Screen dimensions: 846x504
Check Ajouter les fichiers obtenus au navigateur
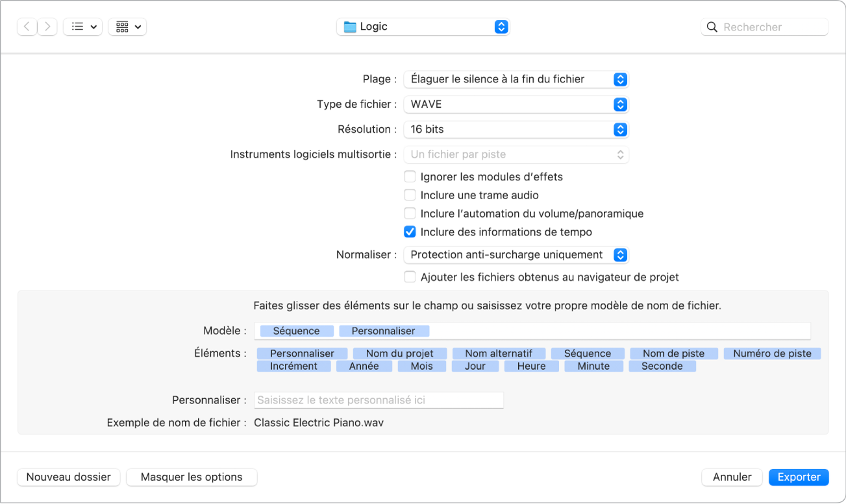coord(410,277)
